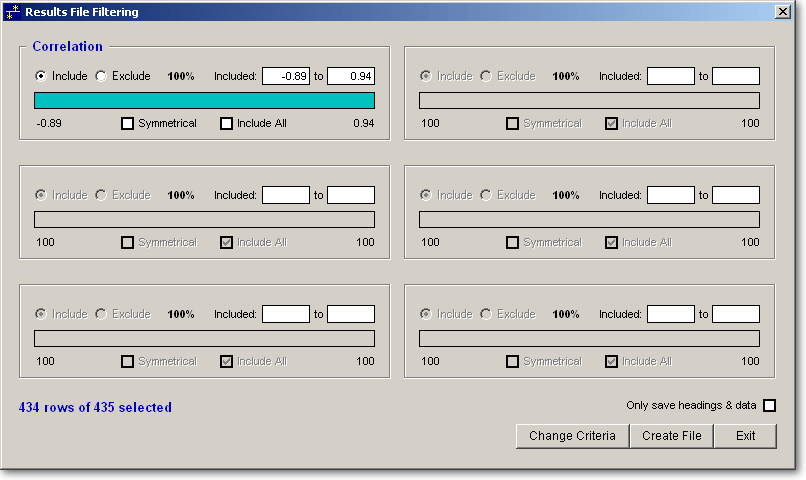The image size is (806, 480).
Task: Click the second Included field in the bottom-right panel
Action: click(735, 314)
